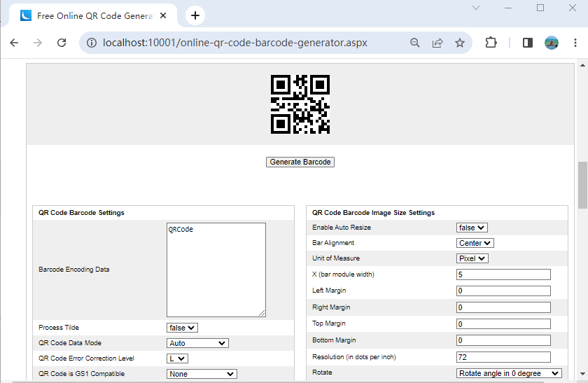This screenshot has height=383, width=588.
Task: Focus the Top Margin input field
Action: pyautogui.click(x=503, y=324)
